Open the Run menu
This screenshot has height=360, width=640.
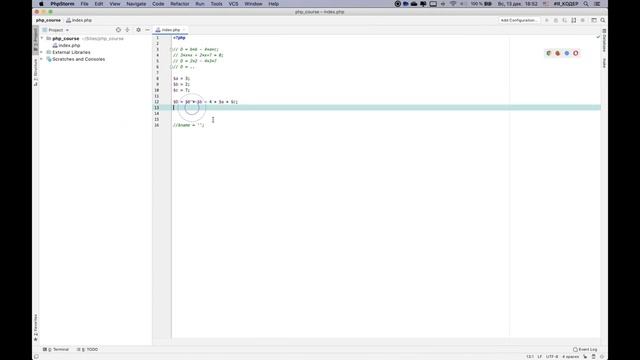[x=200, y=4]
